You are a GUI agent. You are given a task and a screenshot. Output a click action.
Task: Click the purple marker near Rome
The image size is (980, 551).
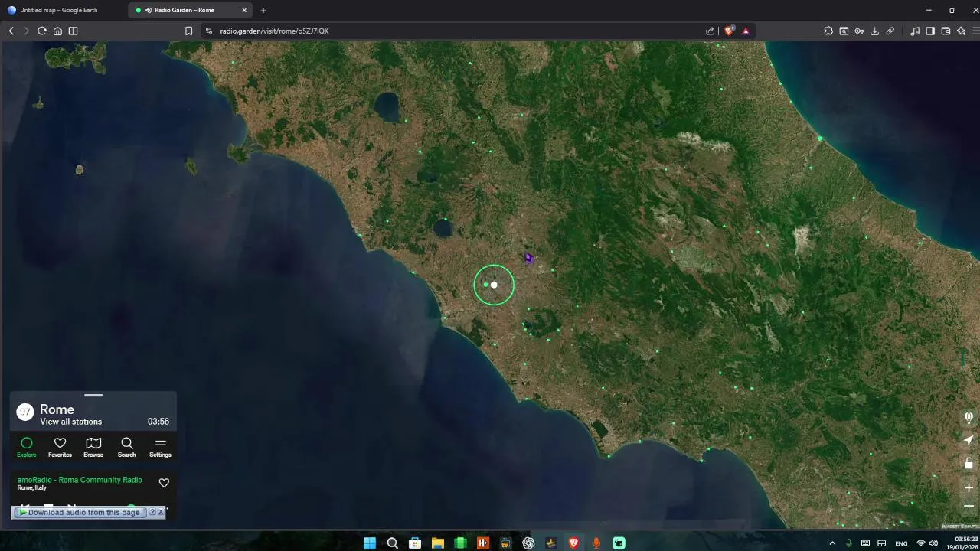[528, 259]
